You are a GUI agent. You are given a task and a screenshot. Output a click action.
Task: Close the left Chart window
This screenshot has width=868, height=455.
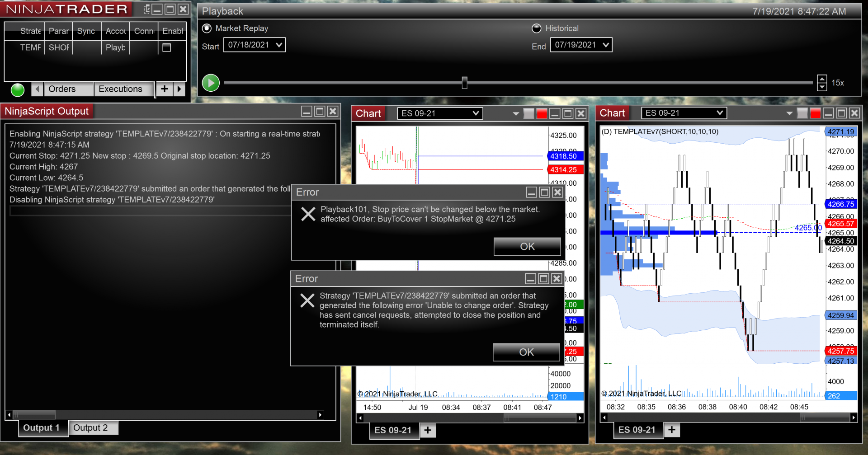(x=581, y=113)
